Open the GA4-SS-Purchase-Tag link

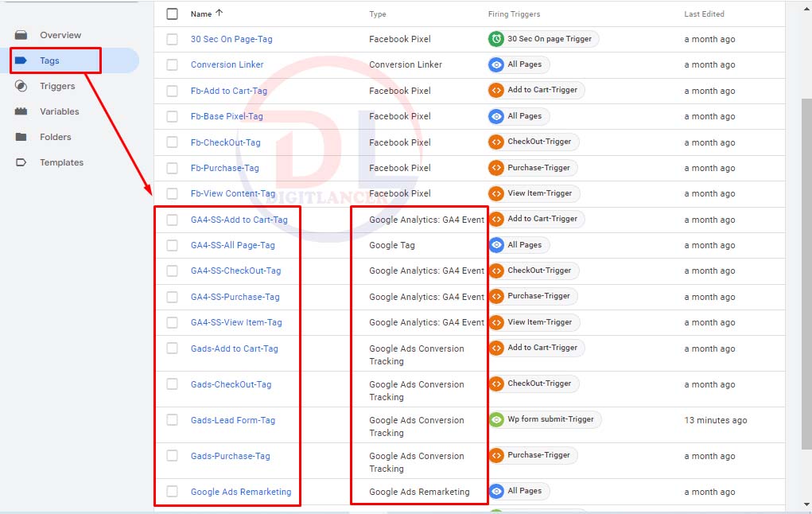click(x=235, y=297)
